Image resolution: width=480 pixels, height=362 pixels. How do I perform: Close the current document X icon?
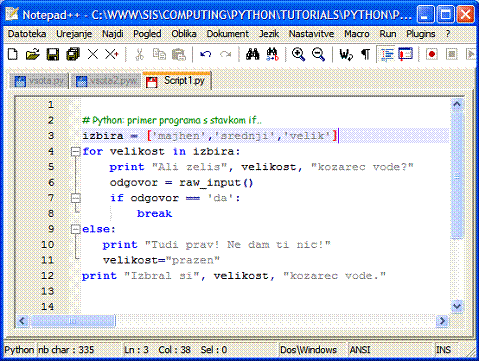point(93,54)
